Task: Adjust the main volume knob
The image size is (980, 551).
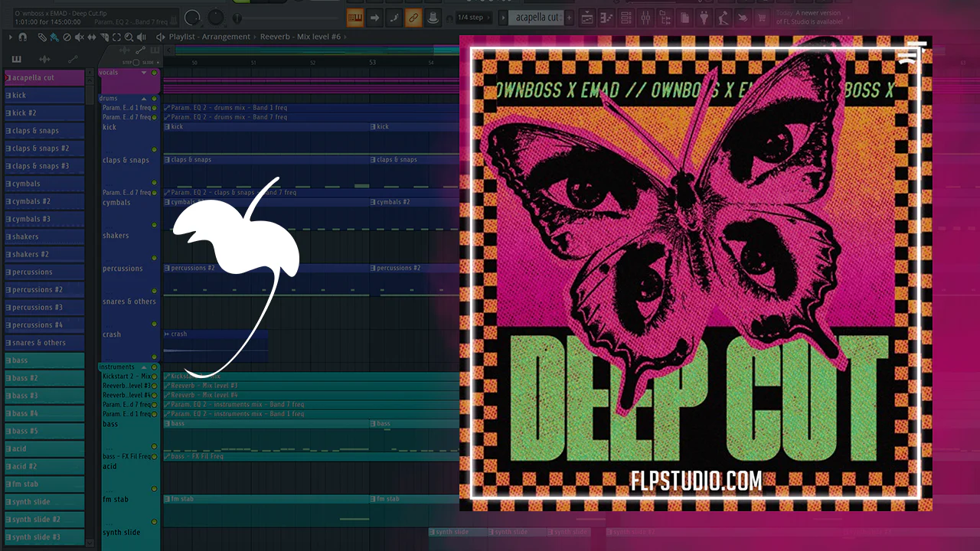Action: [x=191, y=18]
